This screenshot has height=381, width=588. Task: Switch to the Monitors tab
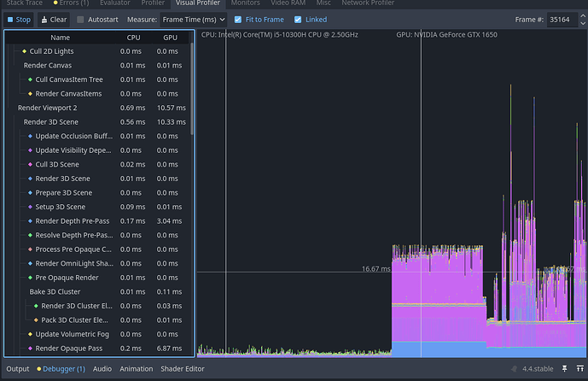(245, 3)
